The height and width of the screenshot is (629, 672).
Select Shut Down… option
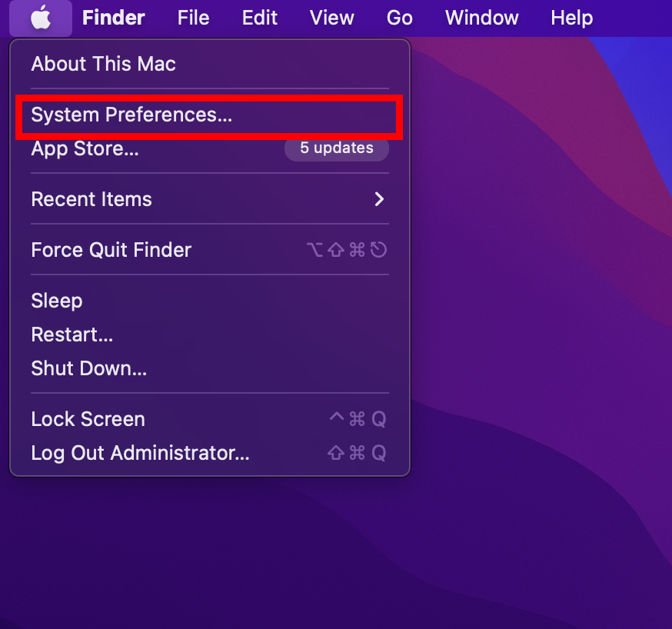click(x=210, y=368)
